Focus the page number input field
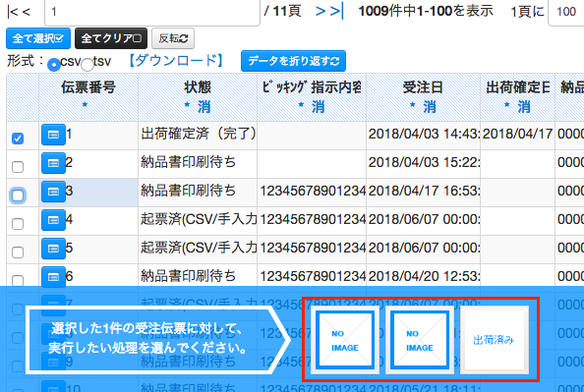 (x=152, y=12)
